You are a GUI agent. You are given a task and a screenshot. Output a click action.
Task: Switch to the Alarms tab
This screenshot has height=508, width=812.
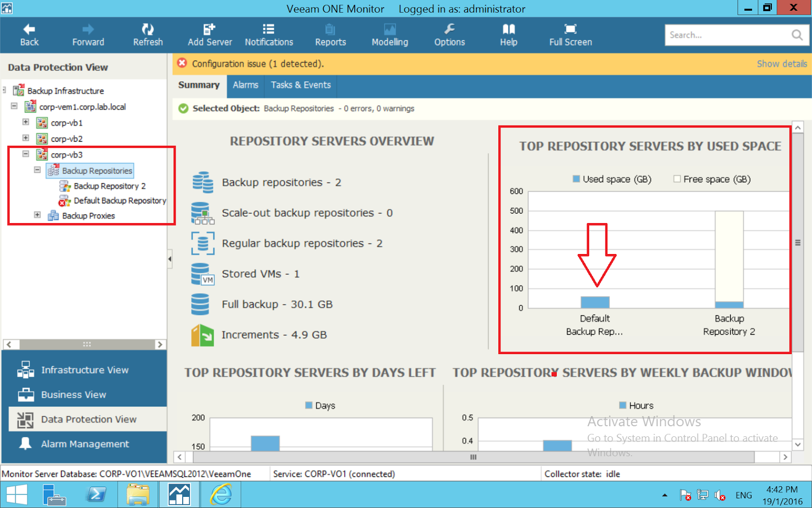click(246, 85)
